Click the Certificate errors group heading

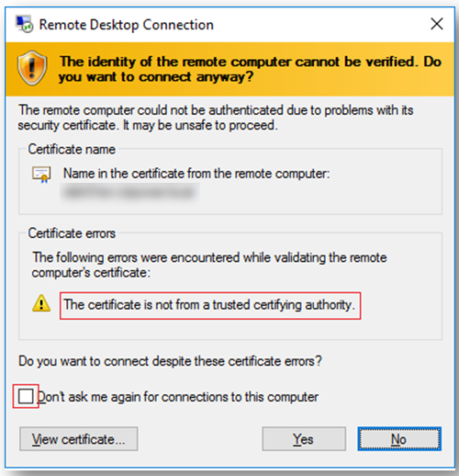72,233
